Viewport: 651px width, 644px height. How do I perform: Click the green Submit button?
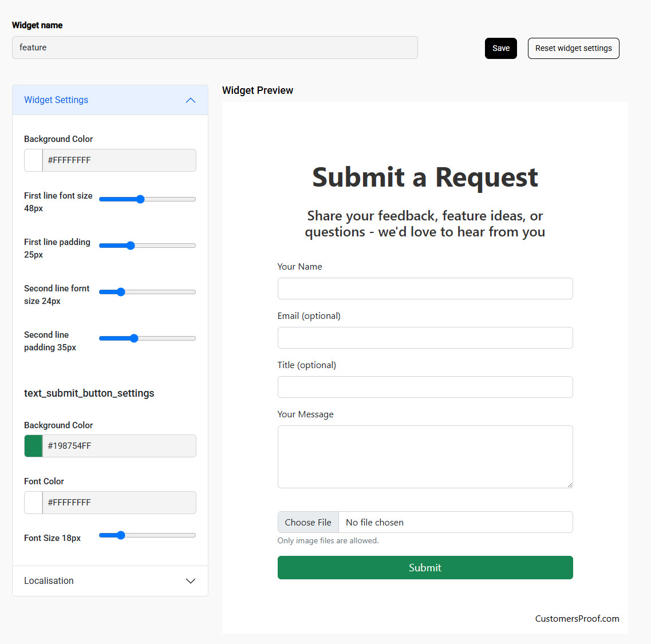425,567
